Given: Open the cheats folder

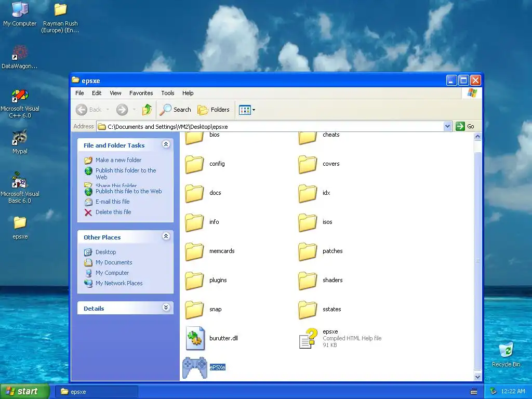Looking at the screenshot, I should (308, 138).
